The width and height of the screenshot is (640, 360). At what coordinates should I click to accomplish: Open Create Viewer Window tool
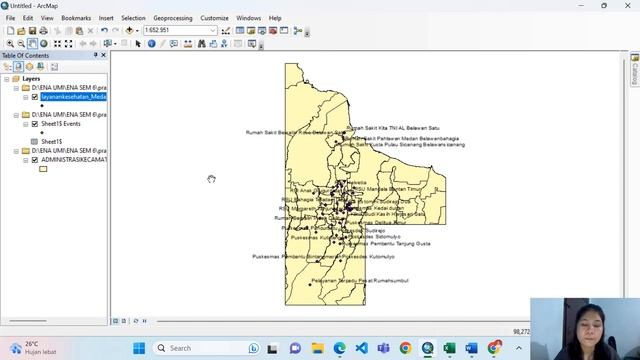(252, 44)
